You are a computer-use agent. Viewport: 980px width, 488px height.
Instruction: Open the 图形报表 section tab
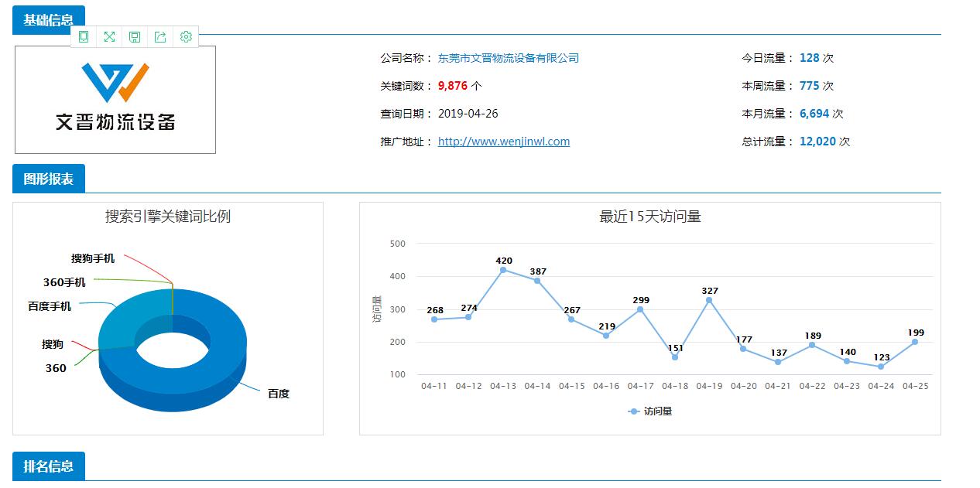[49, 179]
